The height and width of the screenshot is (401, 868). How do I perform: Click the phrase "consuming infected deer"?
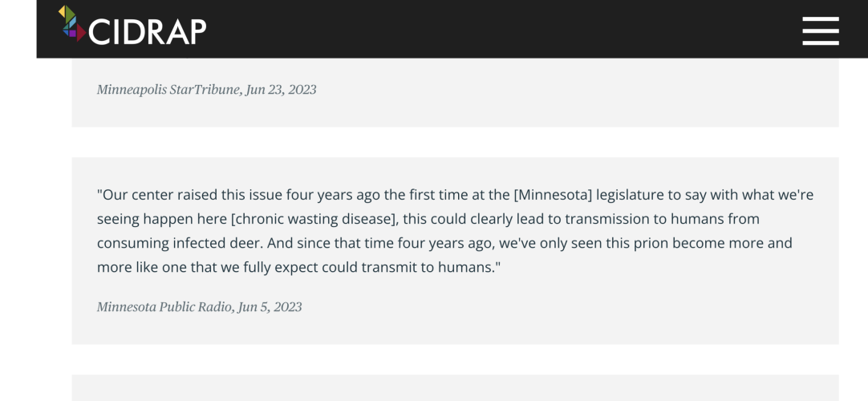191,243
